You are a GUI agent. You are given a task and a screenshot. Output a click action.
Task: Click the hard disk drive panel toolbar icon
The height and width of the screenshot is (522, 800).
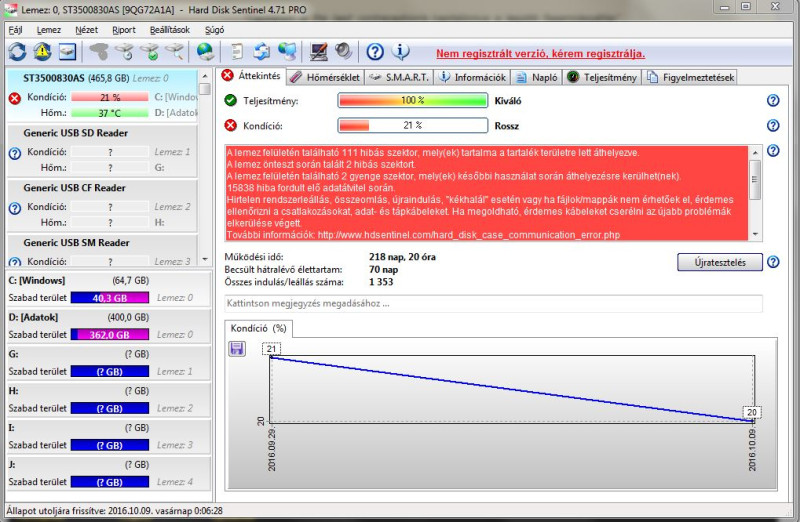[67, 52]
